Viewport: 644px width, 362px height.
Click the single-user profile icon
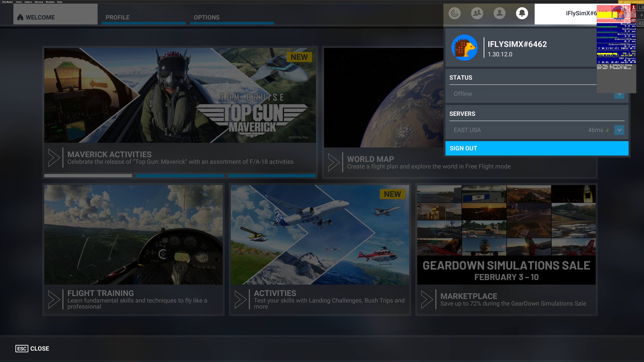pyautogui.click(x=499, y=13)
